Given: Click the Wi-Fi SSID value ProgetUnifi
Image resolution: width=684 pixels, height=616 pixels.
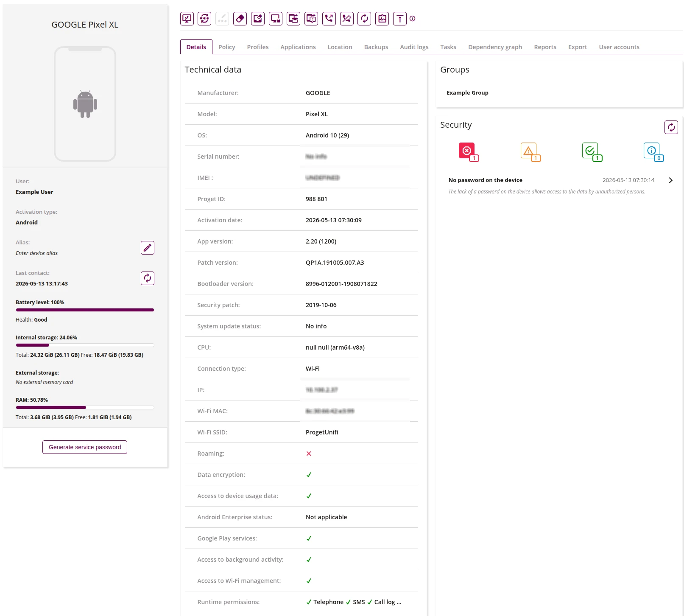Looking at the screenshot, I should tap(322, 432).
